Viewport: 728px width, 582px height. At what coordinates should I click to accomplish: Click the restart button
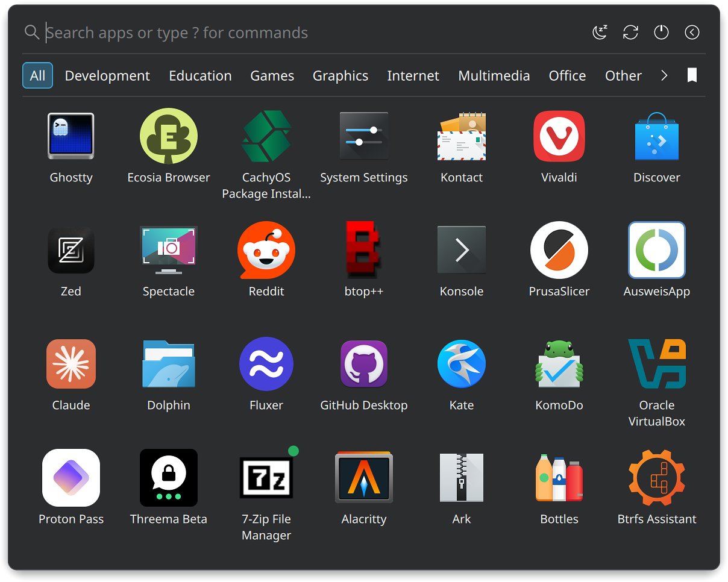[x=631, y=33]
